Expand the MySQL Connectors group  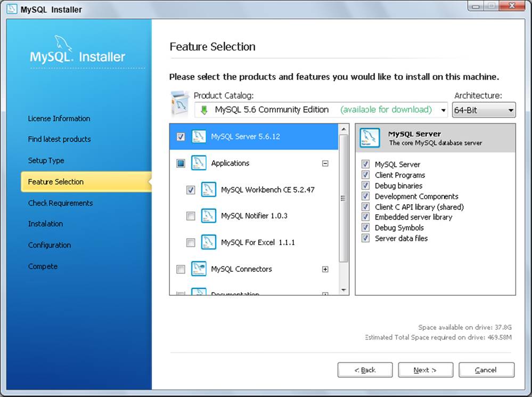coord(325,269)
